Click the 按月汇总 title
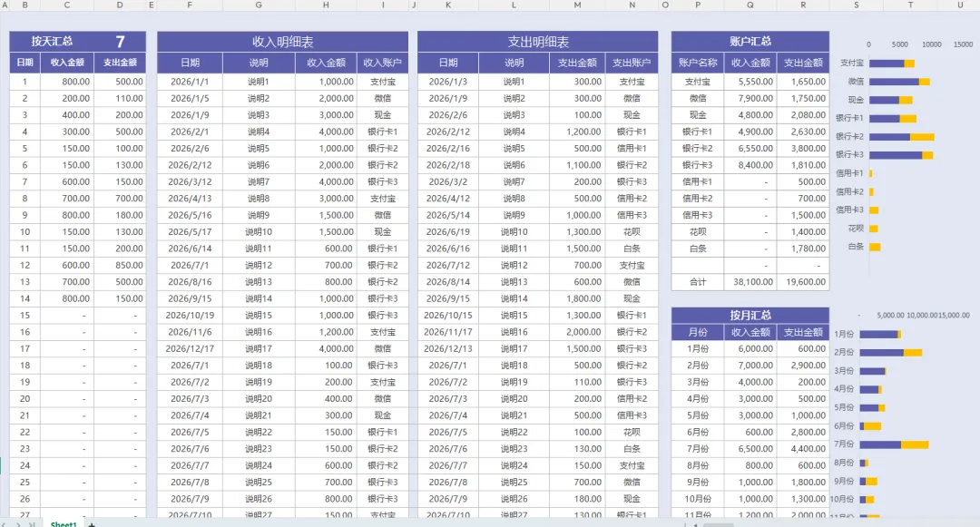 click(x=750, y=316)
